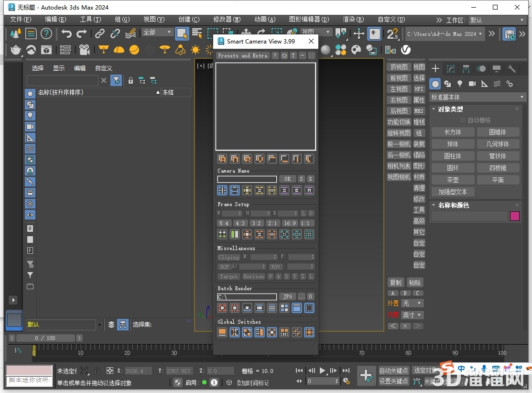The width and height of the screenshot is (532, 393).
Task: Open the 自定义 menu in Scene Explorer
Action: coord(103,68)
